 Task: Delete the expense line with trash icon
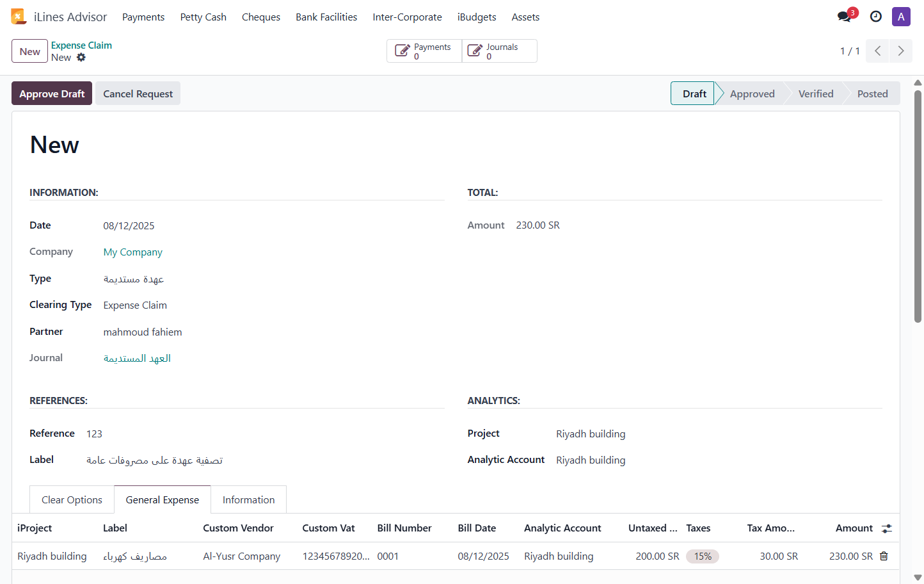pos(884,556)
